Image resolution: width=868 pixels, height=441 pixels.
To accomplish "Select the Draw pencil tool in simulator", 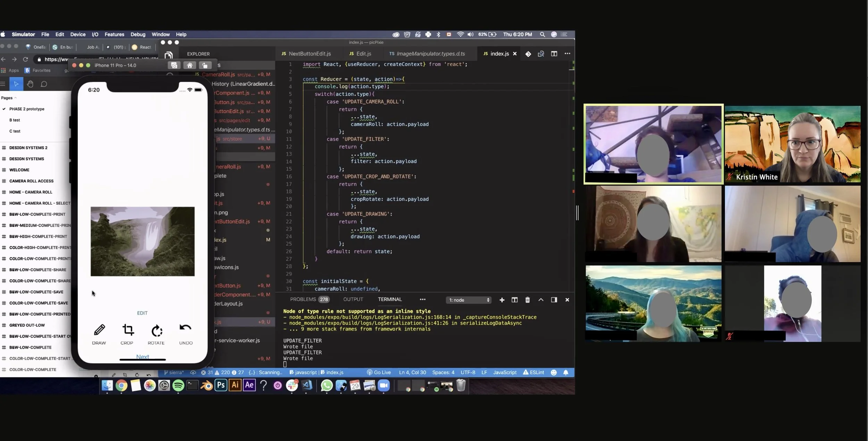I will pyautogui.click(x=99, y=330).
